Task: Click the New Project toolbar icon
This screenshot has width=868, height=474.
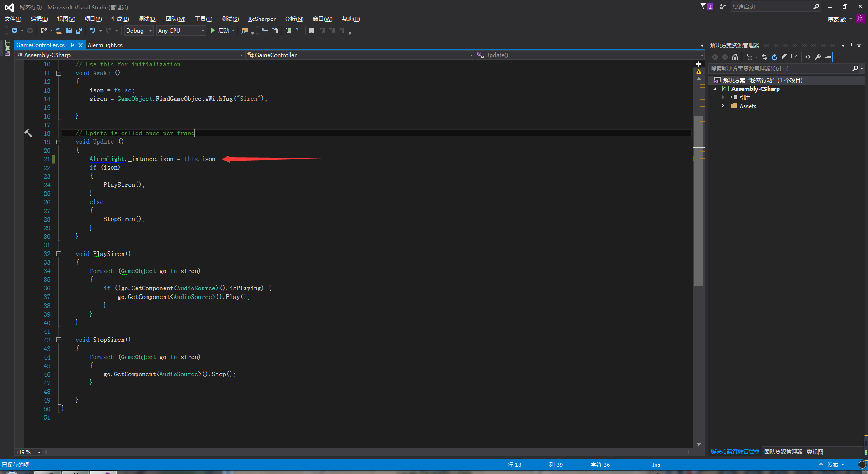Action: 43,31
